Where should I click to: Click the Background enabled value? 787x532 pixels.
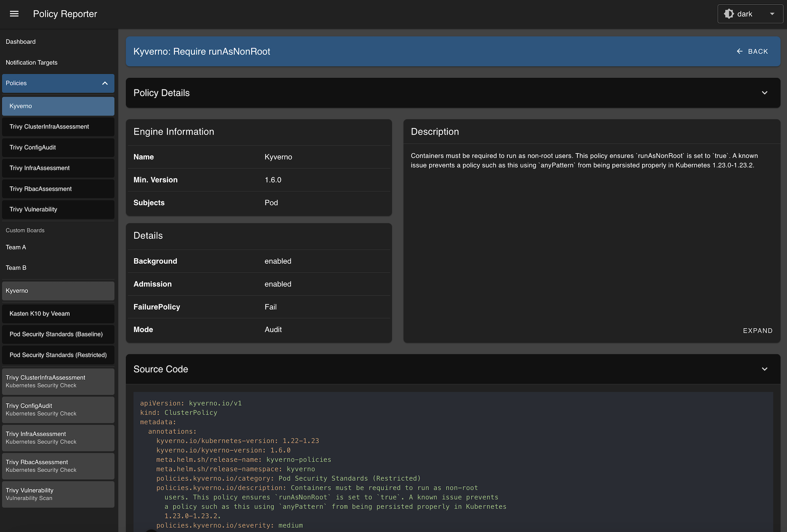278,261
